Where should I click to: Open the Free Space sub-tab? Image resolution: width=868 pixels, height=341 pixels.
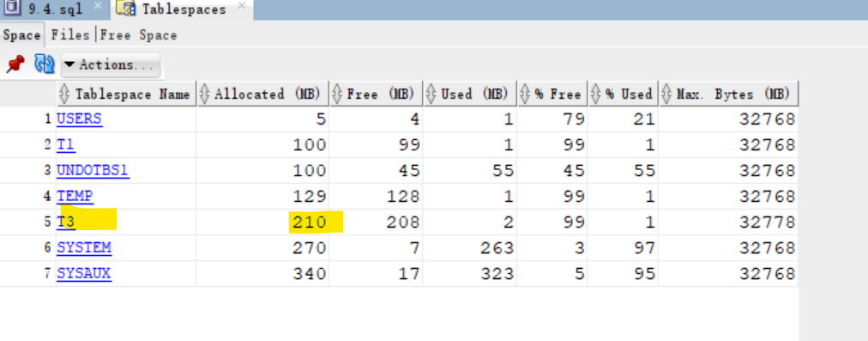[138, 35]
